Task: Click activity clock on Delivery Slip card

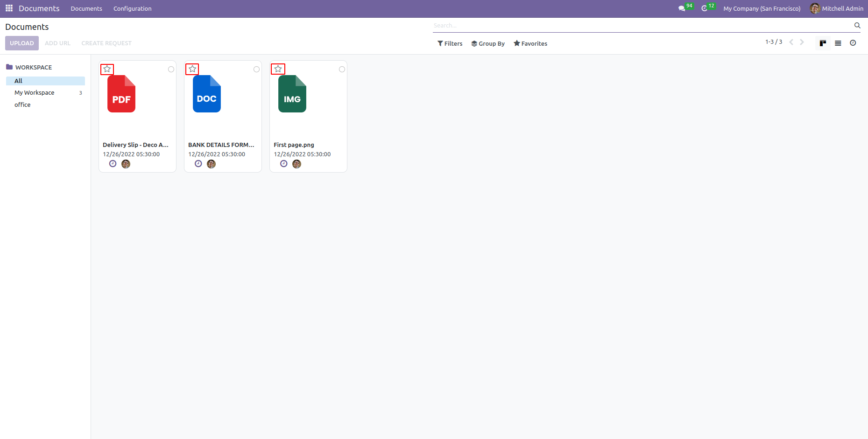Action: [x=113, y=164]
